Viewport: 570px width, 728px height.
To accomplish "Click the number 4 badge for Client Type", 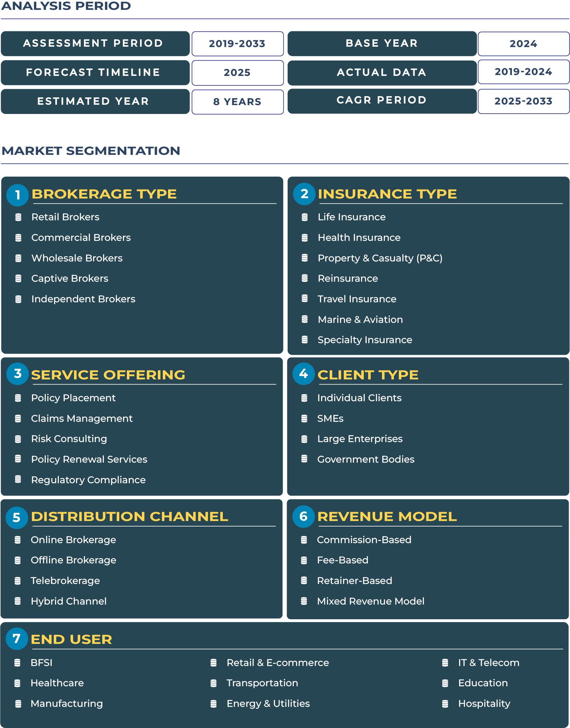I will (304, 374).
